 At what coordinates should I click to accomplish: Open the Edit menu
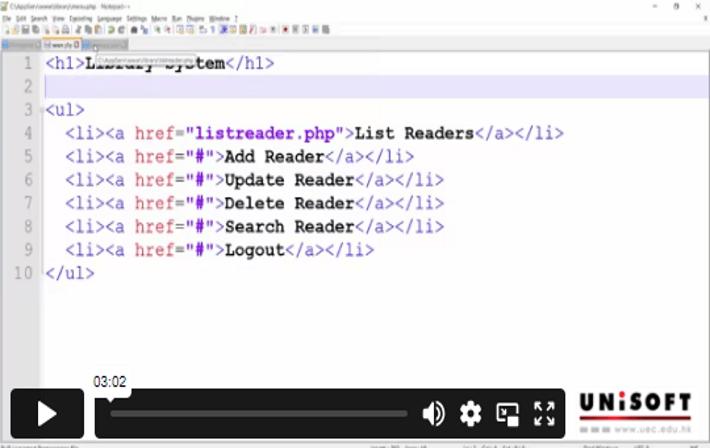coord(20,18)
